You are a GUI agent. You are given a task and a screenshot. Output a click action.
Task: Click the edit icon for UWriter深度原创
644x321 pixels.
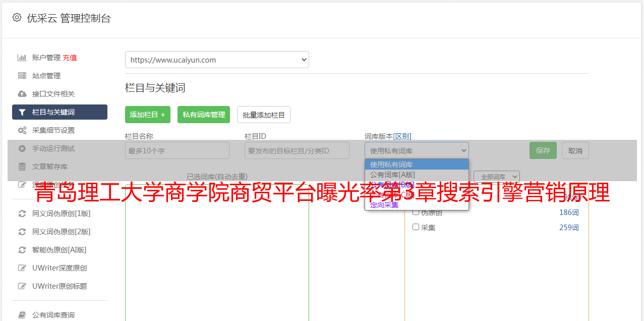(x=22, y=268)
